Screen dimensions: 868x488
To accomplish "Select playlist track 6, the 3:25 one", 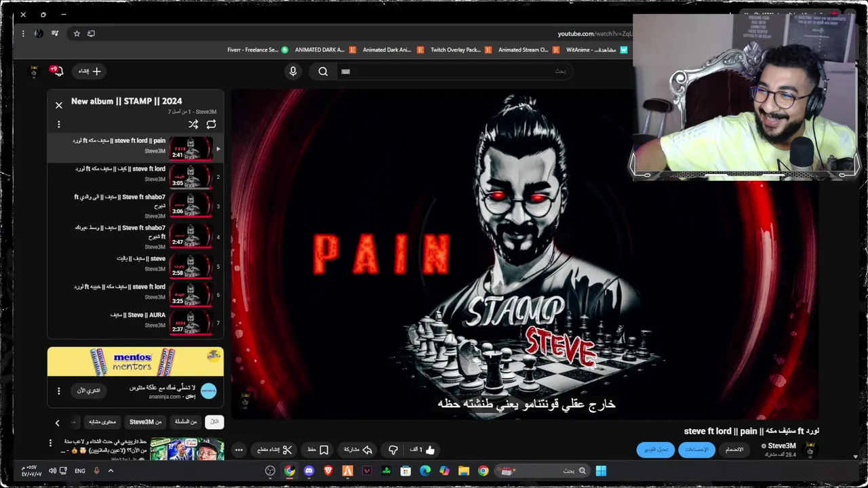I will (x=135, y=294).
